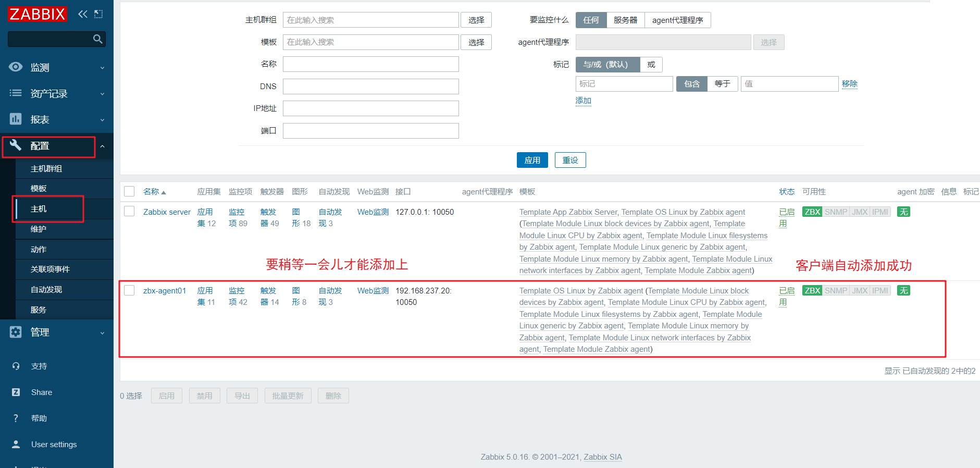Focus the 名称 filter input field
This screenshot has width=980, height=468.
pos(370,64)
